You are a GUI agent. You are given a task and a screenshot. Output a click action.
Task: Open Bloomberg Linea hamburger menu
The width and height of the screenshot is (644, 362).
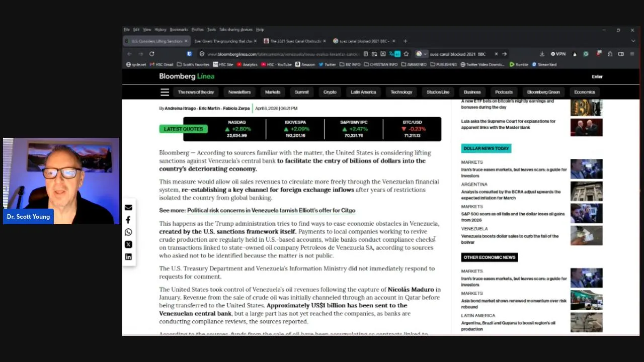pos(165,92)
